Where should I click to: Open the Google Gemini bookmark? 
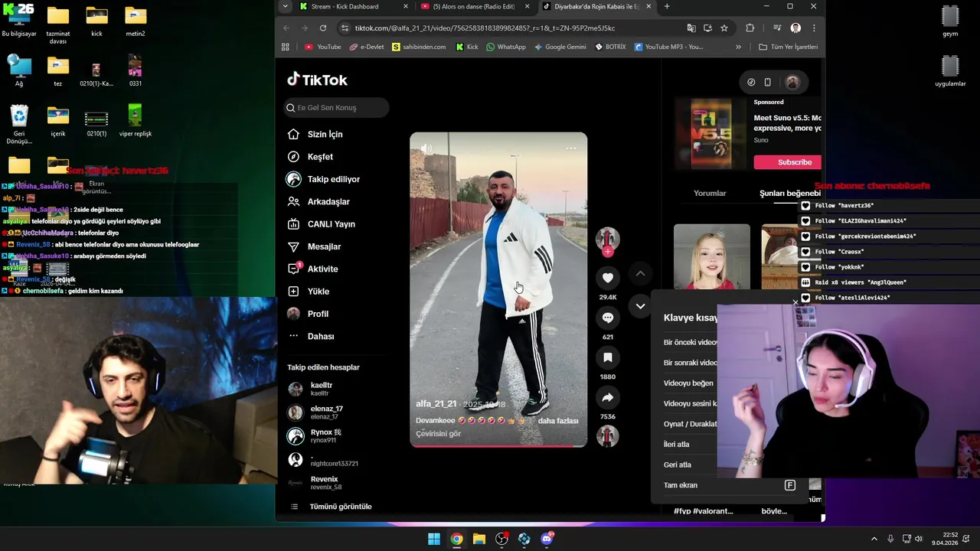coord(560,47)
